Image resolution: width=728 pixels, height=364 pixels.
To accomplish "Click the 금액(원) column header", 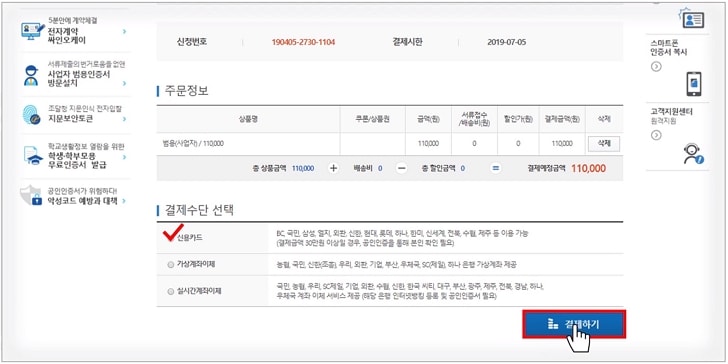I will (428, 119).
